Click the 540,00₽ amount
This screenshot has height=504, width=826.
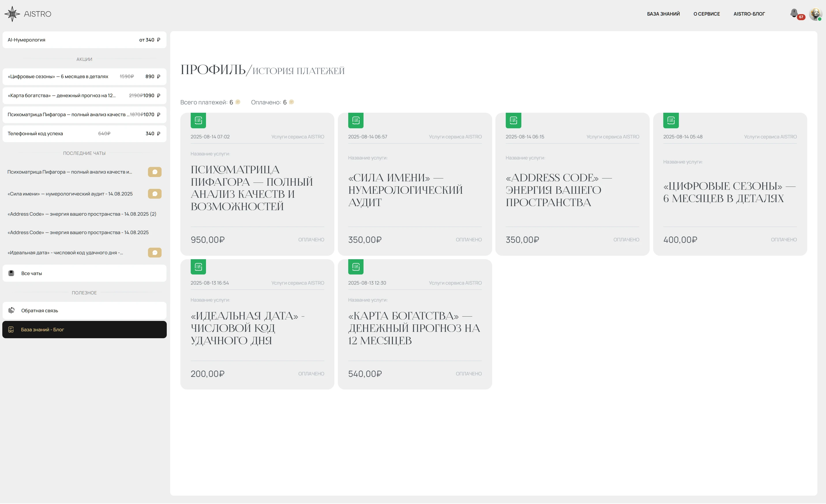(365, 374)
